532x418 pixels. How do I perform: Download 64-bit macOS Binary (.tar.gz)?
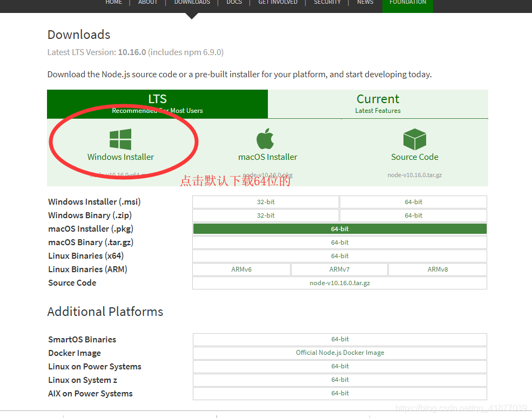[x=340, y=242]
